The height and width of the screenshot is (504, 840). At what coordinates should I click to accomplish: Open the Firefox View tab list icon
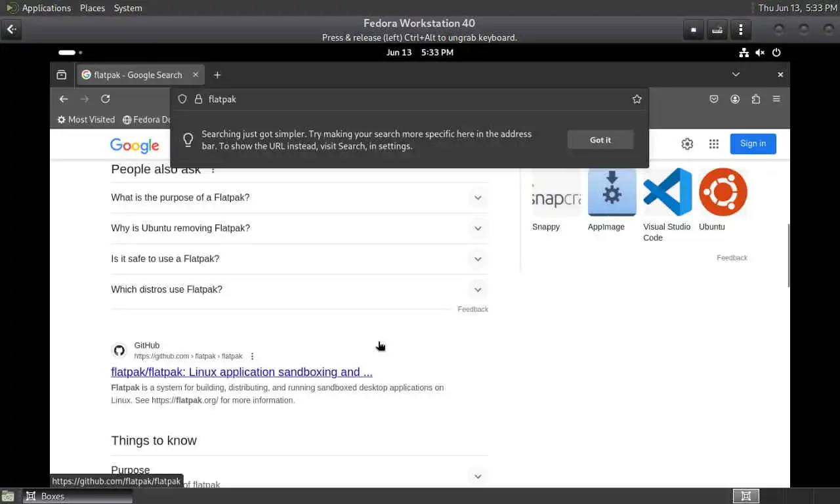point(61,75)
